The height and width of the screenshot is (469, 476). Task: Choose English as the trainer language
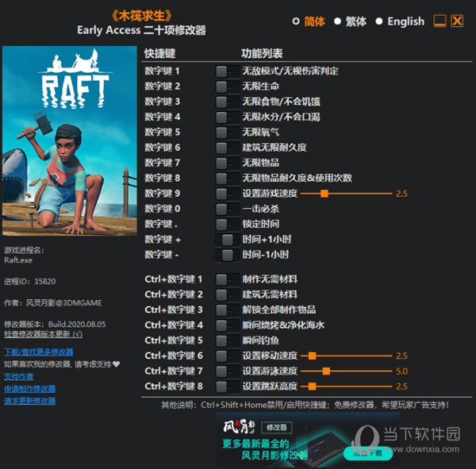[379, 21]
